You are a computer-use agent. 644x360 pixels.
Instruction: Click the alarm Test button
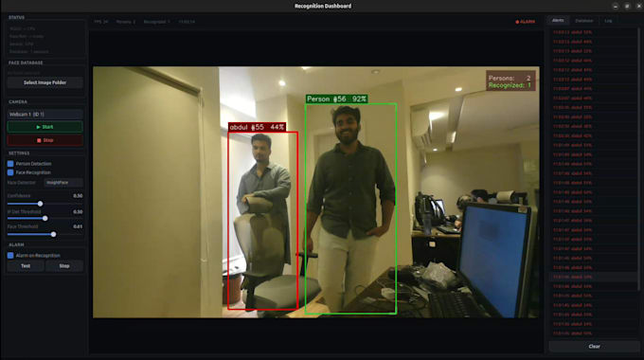(x=26, y=266)
